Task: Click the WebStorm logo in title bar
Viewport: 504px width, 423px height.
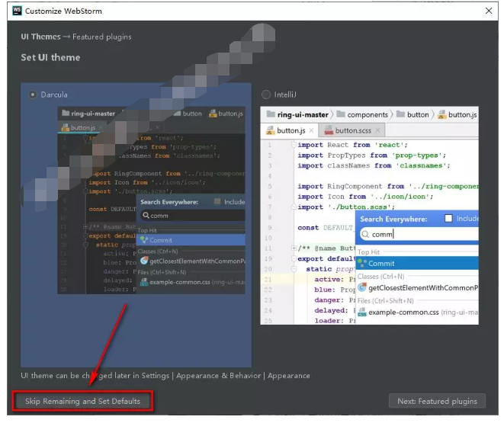Action: 17,11
